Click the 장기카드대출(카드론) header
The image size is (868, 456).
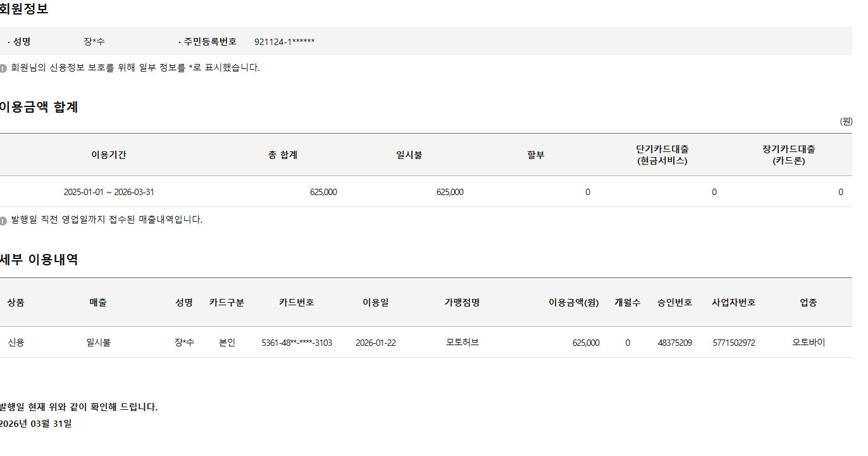pyautogui.click(x=789, y=155)
